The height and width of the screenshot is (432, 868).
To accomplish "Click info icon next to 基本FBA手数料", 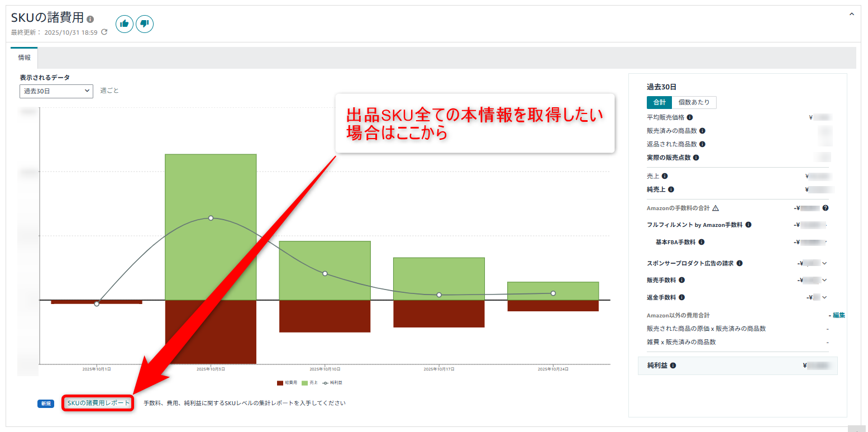I will pos(702,242).
